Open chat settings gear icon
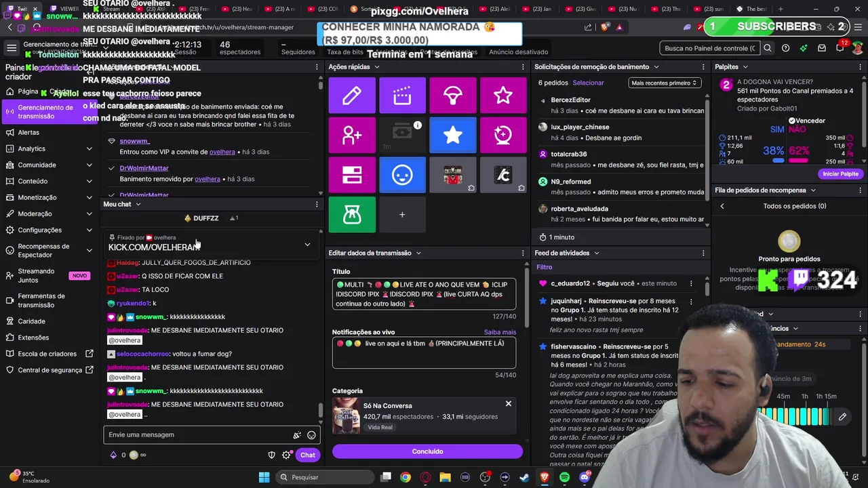 tap(286, 455)
